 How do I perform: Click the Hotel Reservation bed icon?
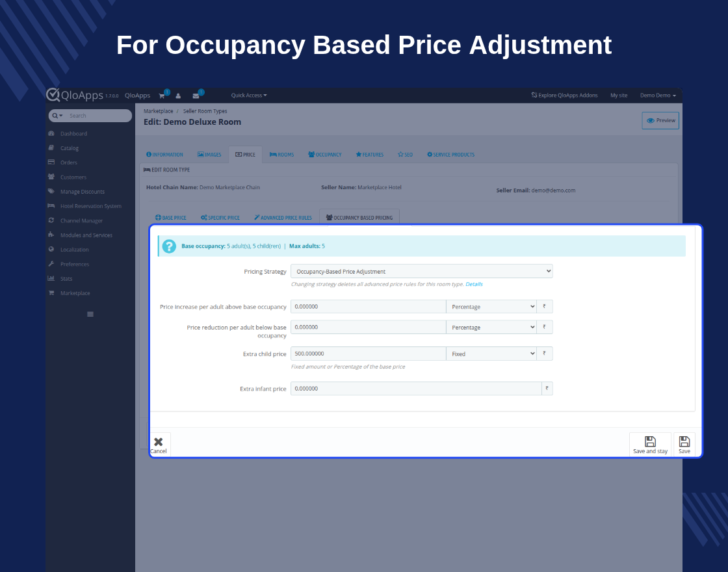51,205
